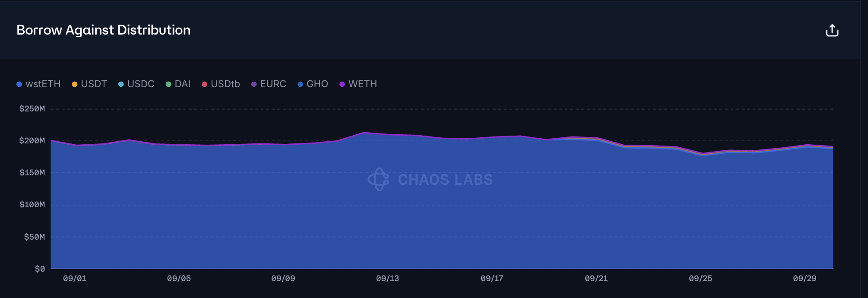Click the $200M axis label
The width and height of the screenshot is (868, 298).
(x=32, y=141)
